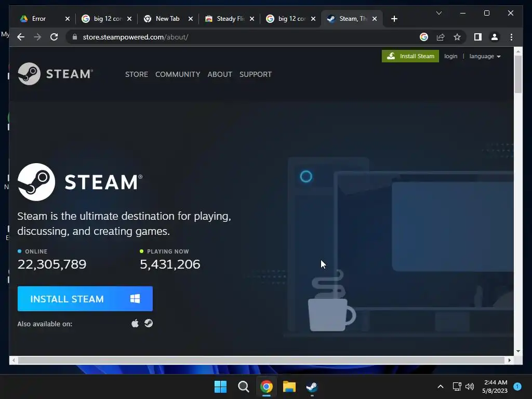The width and height of the screenshot is (532, 399).
Task: Bookmark this page with the star icon
Action: click(457, 37)
